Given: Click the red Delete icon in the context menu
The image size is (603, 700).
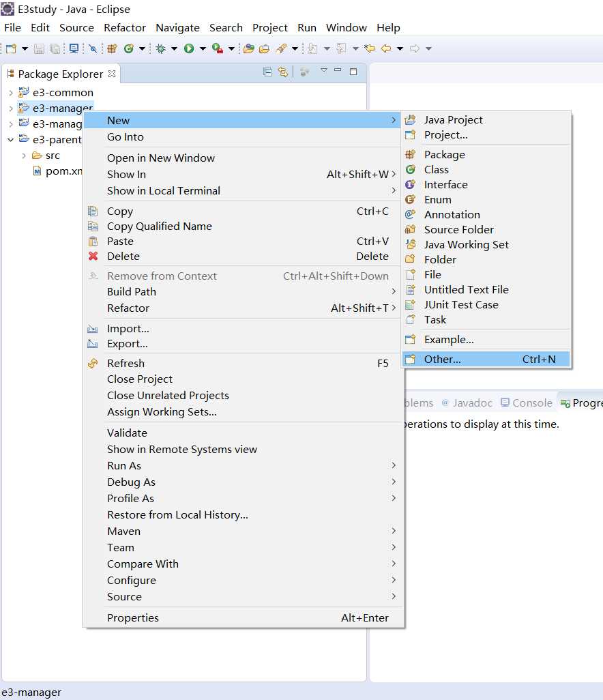Looking at the screenshot, I should point(93,257).
